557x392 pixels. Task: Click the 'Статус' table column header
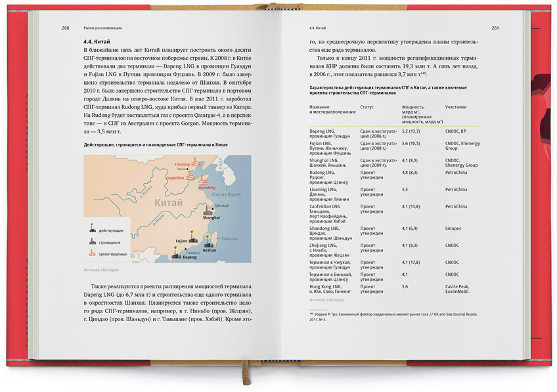point(367,106)
